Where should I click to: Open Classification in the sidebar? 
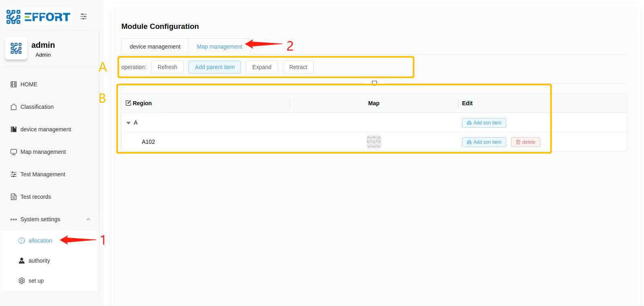[x=37, y=107]
